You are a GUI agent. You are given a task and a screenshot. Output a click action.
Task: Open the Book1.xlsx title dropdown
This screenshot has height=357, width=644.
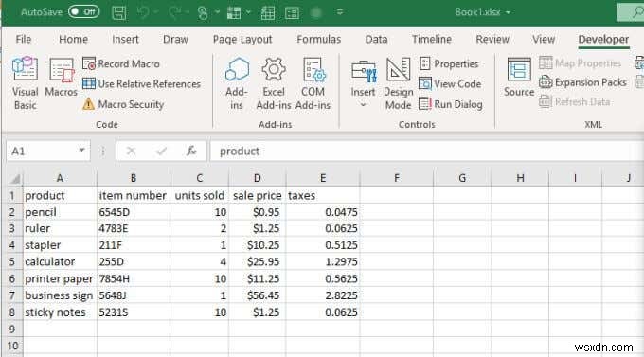point(508,12)
